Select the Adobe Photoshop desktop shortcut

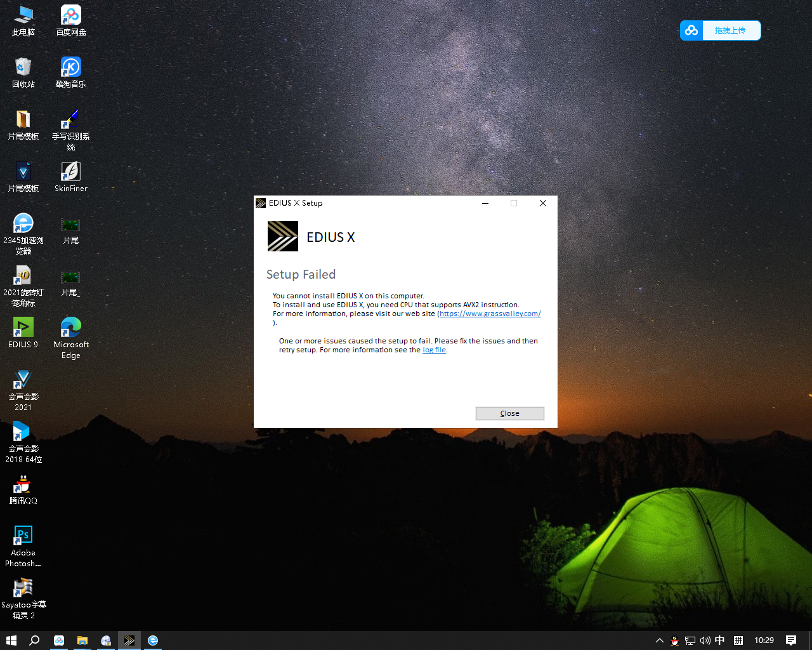click(x=23, y=546)
